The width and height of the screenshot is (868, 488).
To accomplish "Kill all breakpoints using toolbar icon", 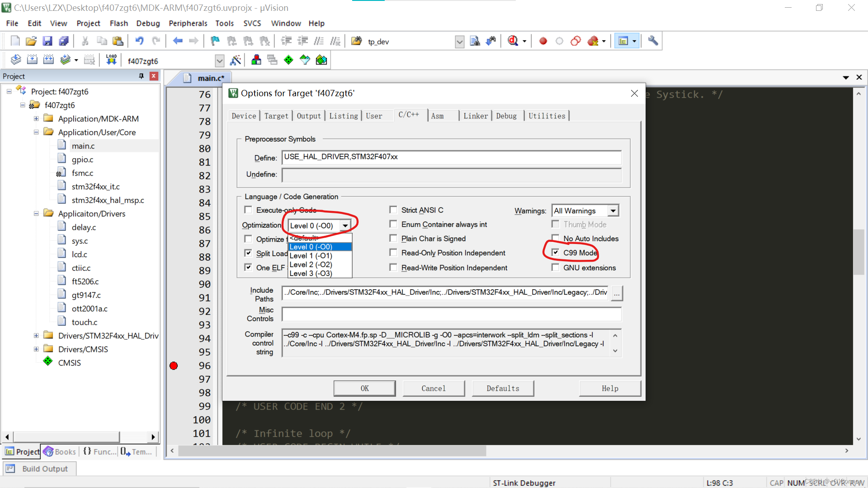I will (594, 41).
